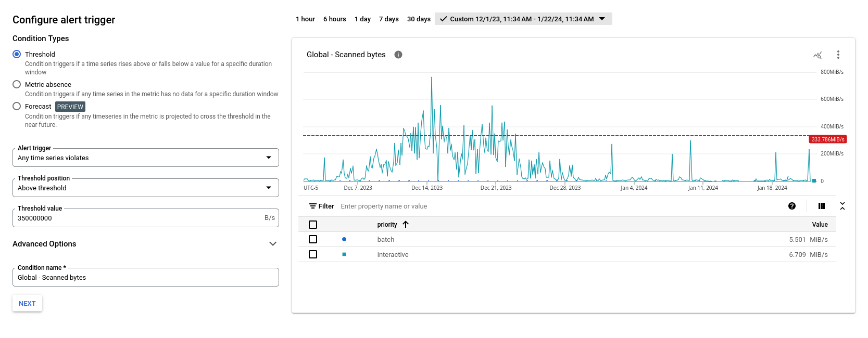Select the Forecast condition type
This screenshot has width=868, height=338.
point(17,106)
